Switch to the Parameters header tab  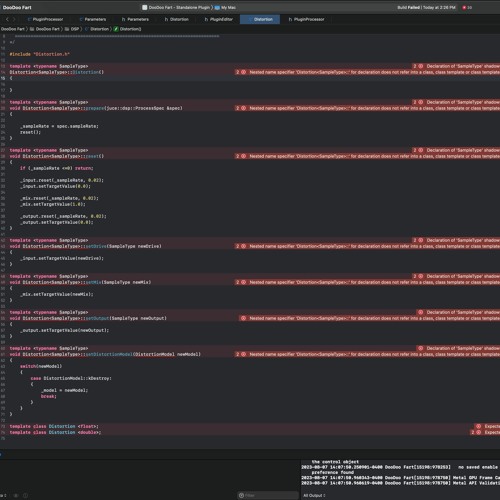tap(135, 19)
